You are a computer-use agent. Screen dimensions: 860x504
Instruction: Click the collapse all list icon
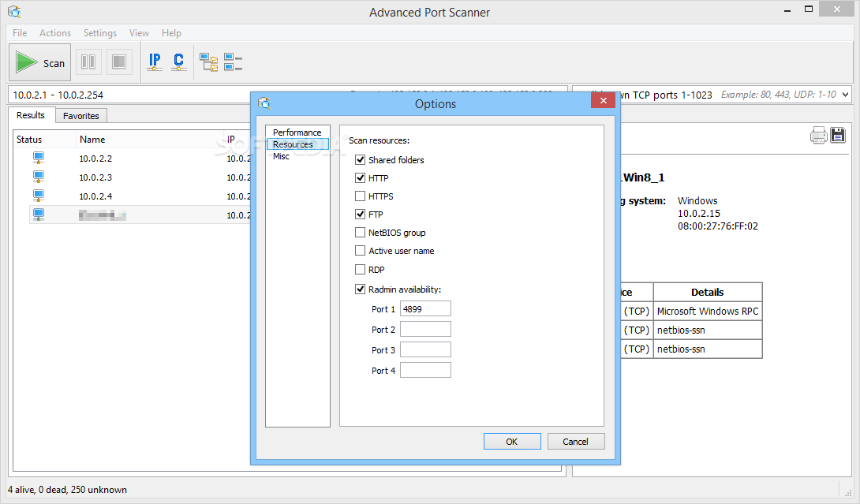pos(233,62)
